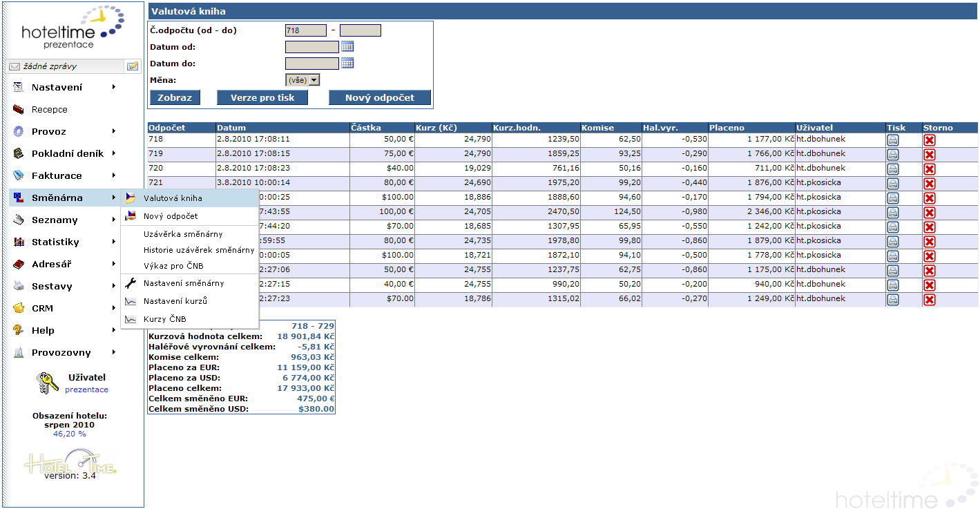Image resolution: width=980 pixels, height=509 pixels.
Task: Click the Směnárna sidebar menu item
Action: click(x=64, y=198)
